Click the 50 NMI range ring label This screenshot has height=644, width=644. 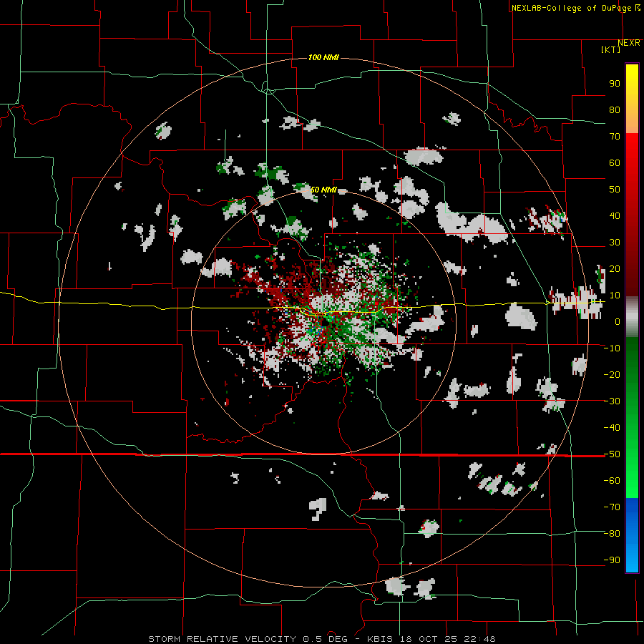(x=323, y=190)
